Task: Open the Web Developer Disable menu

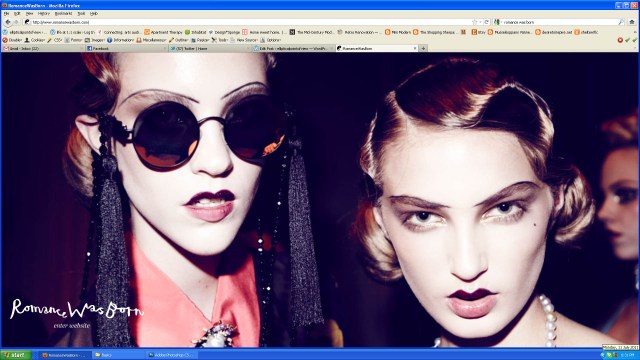Action: coord(12,40)
